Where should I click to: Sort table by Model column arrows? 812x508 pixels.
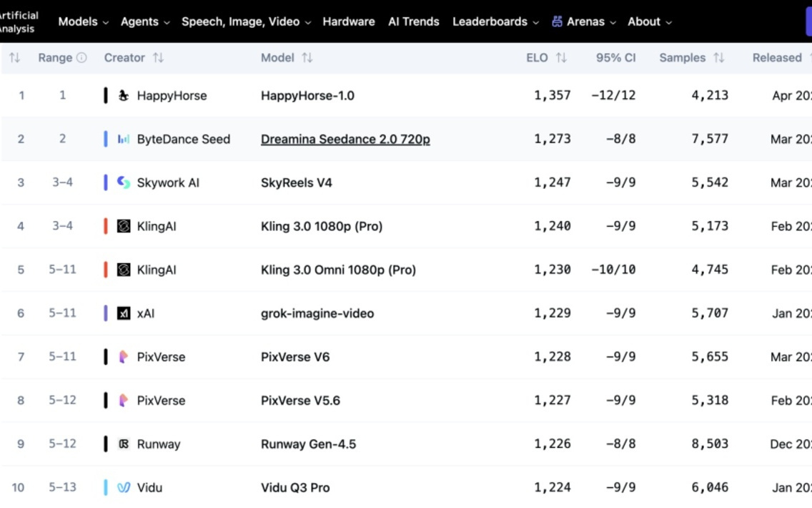coord(307,57)
